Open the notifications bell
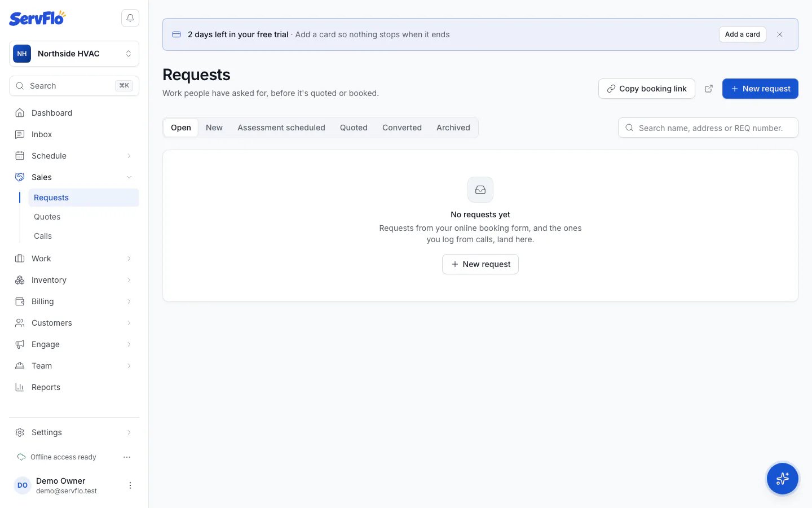The width and height of the screenshot is (812, 508). click(x=130, y=18)
